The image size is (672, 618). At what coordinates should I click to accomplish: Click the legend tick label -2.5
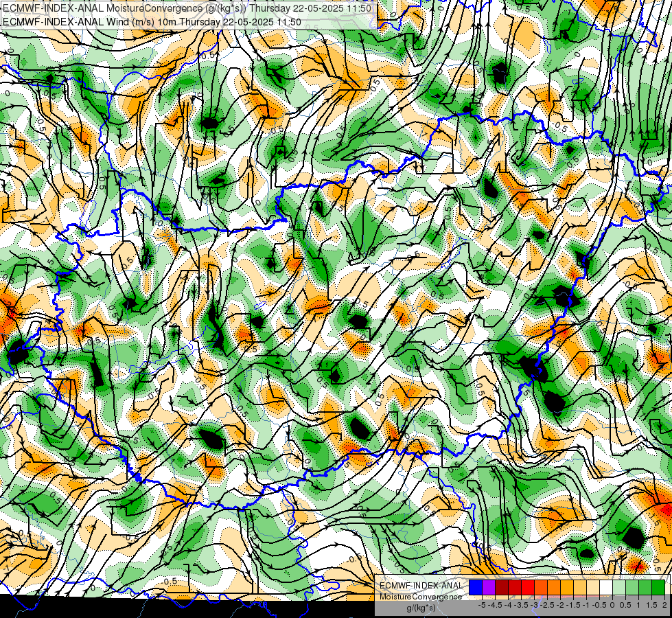pos(547,605)
